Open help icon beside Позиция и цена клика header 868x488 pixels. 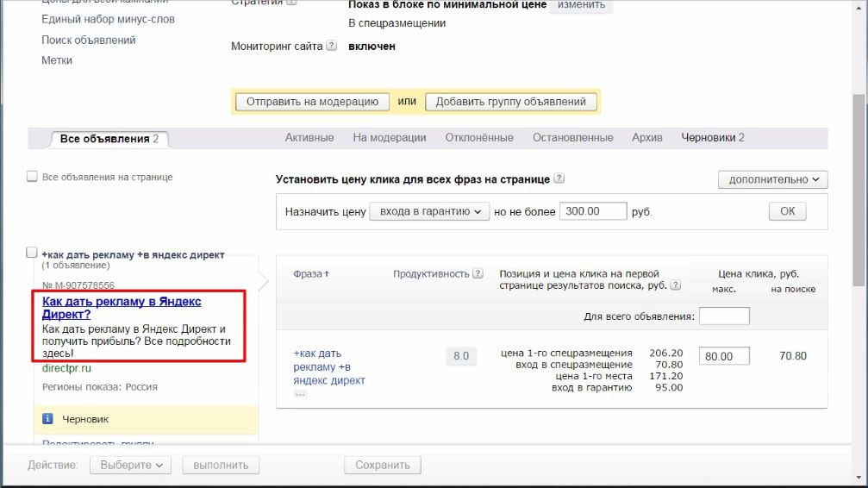[x=676, y=285]
